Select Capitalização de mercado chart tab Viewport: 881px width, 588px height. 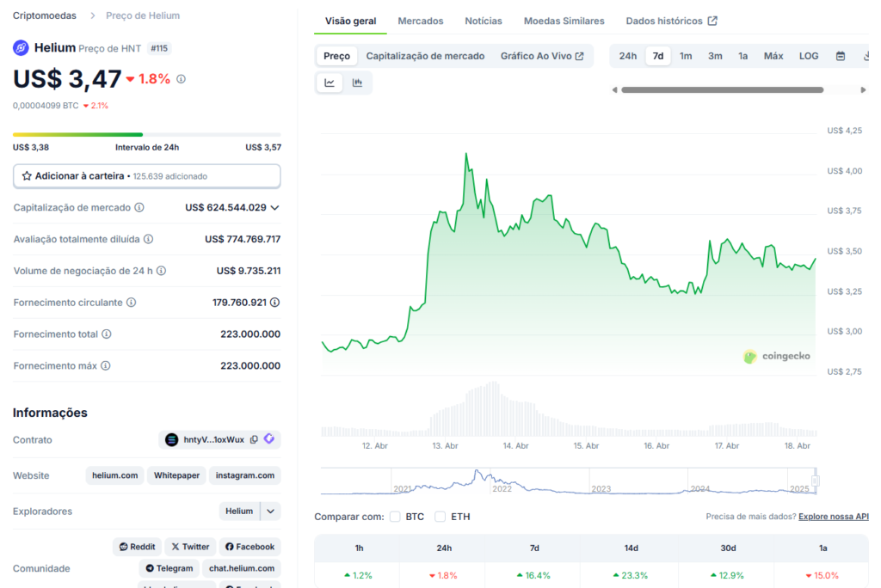pyautogui.click(x=425, y=56)
